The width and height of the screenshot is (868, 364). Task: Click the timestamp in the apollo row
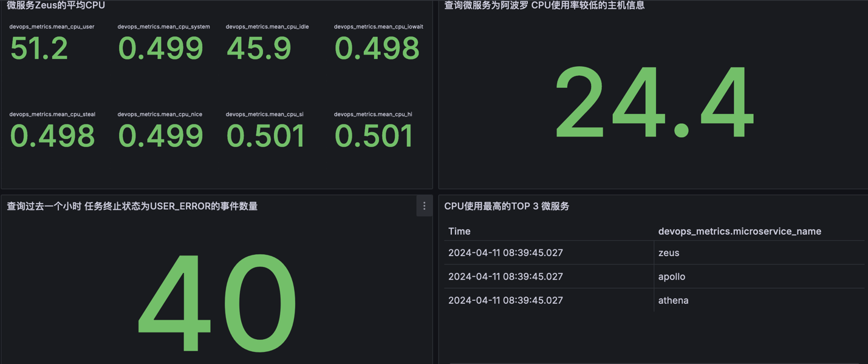click(x=505, y=277)
